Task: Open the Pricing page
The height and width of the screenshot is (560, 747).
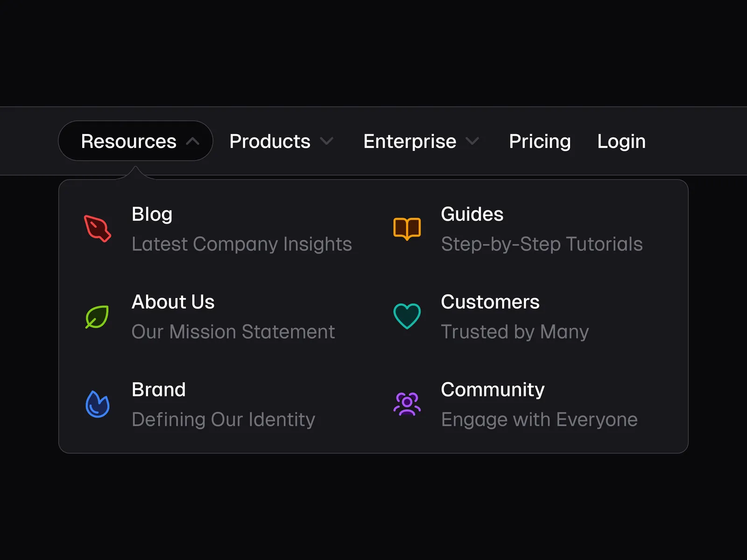Action: coord(540,141)
